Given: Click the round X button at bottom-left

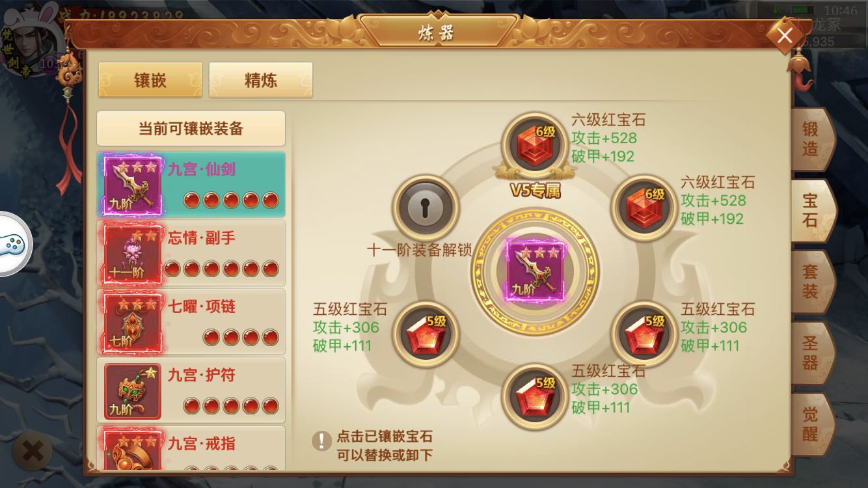Looking at the screenshot, I should point(33,452).
